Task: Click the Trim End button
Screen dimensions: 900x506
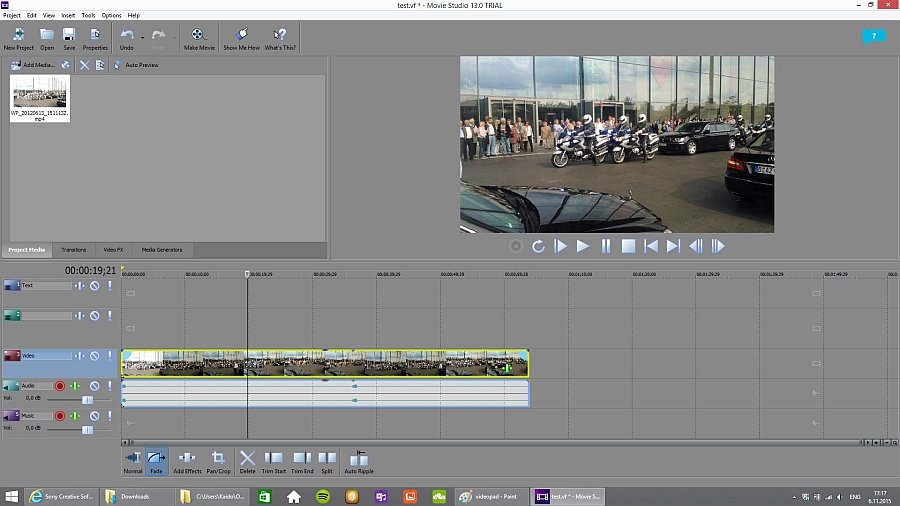Action: point(302,462)
